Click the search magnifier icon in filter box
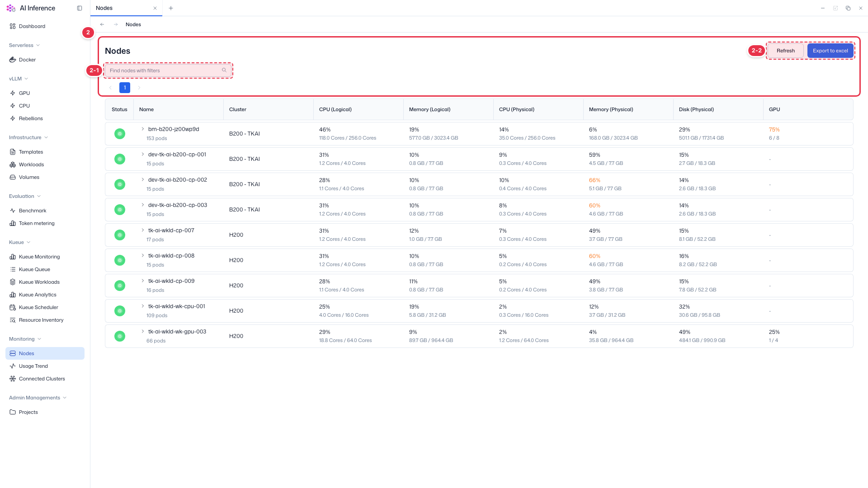Image resolution: width=868 pixels, height=488 pixels. click(x=224, y=70)
